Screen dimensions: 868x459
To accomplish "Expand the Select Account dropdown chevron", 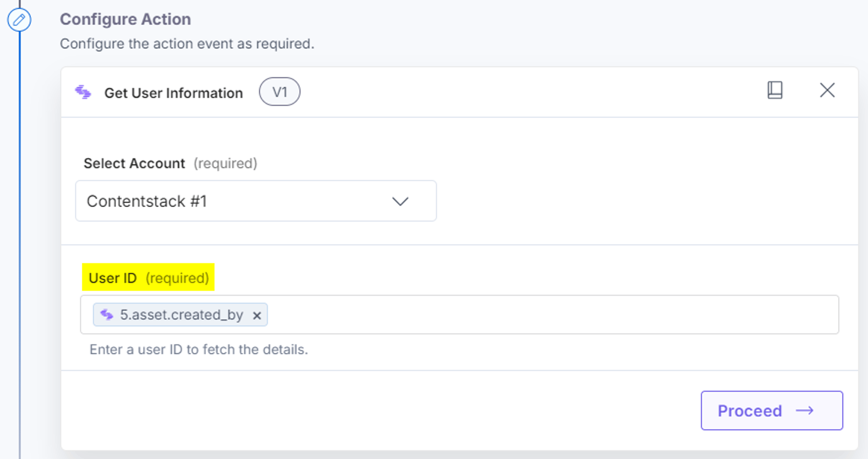I will coord(400,201).
